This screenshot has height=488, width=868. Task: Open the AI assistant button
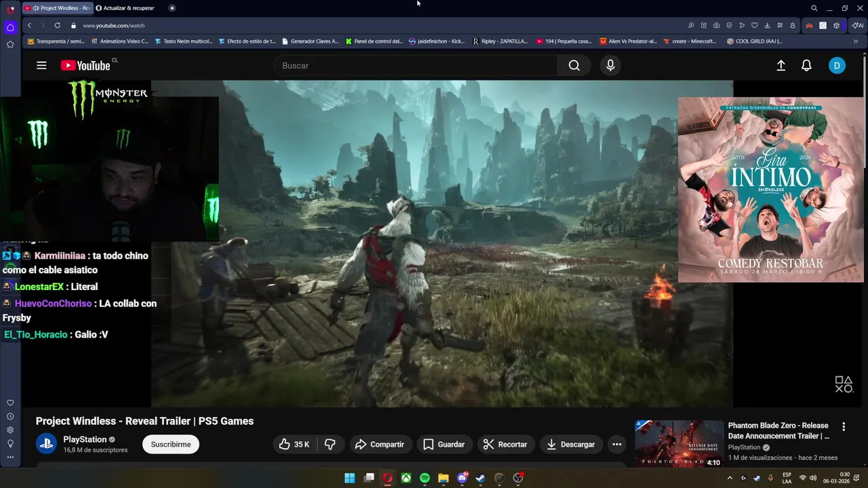pyautogui.click(x=857, y=25)
